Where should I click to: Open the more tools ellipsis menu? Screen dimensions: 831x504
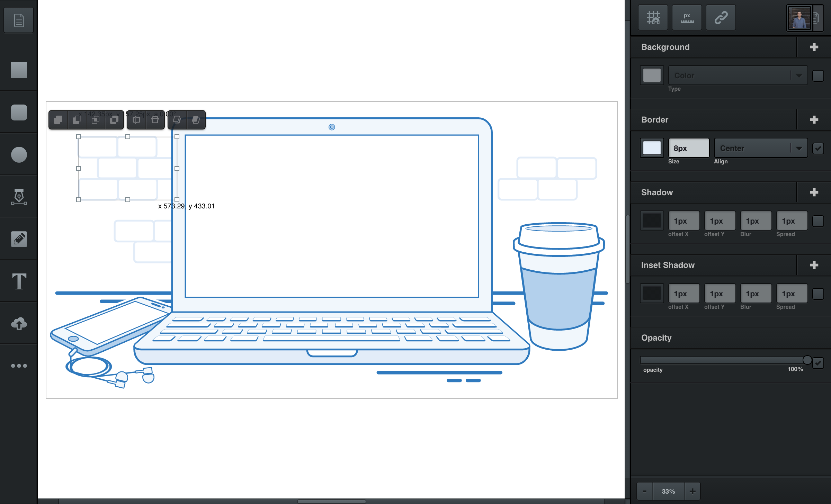19,366
